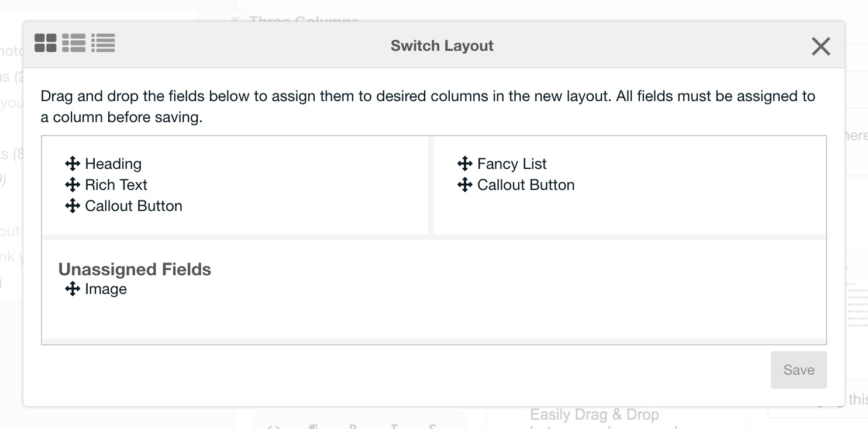This screenshot has height=429, width=868.
Task: Click the move handle next to Rich Text
Action: (73, 185)
